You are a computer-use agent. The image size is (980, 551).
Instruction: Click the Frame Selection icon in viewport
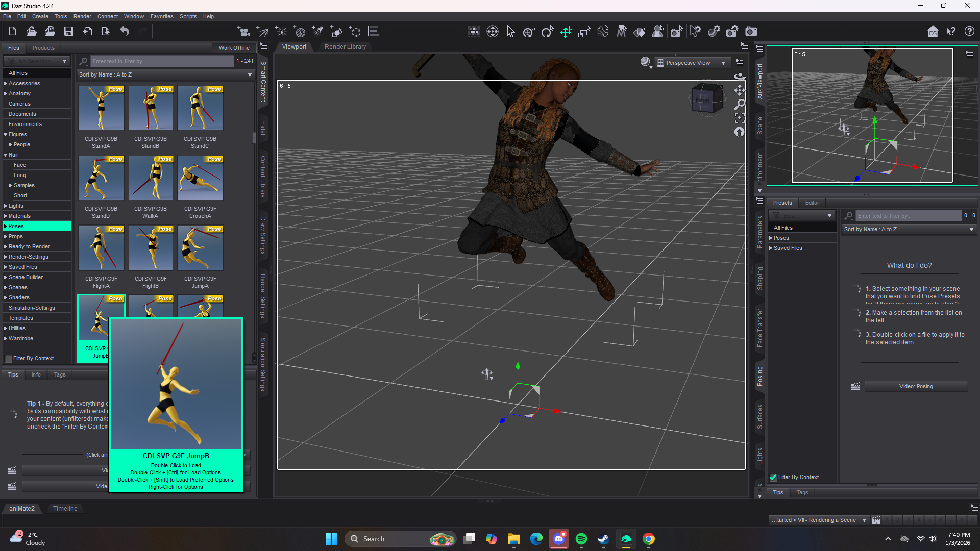pos(740,118)
